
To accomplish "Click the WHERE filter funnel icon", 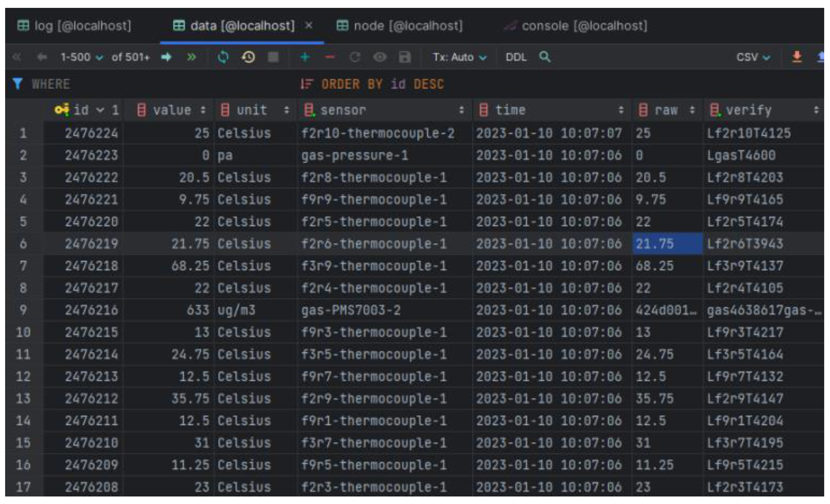I will 17,84.
